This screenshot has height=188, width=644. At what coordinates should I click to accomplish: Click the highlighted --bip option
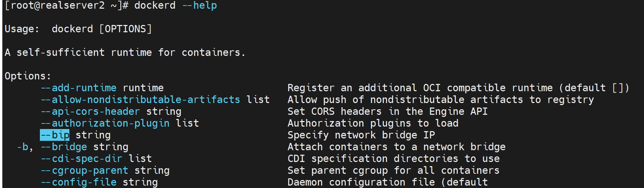tap(55, 135)
